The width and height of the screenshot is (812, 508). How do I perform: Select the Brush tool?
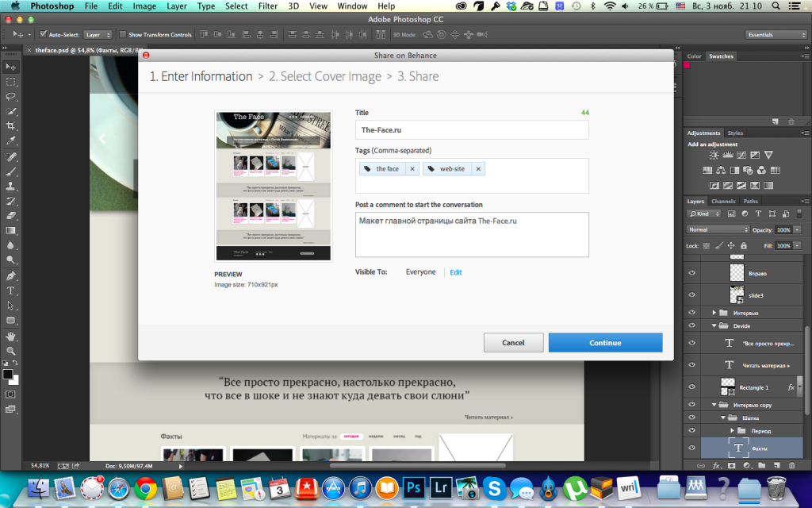(10, 171)
